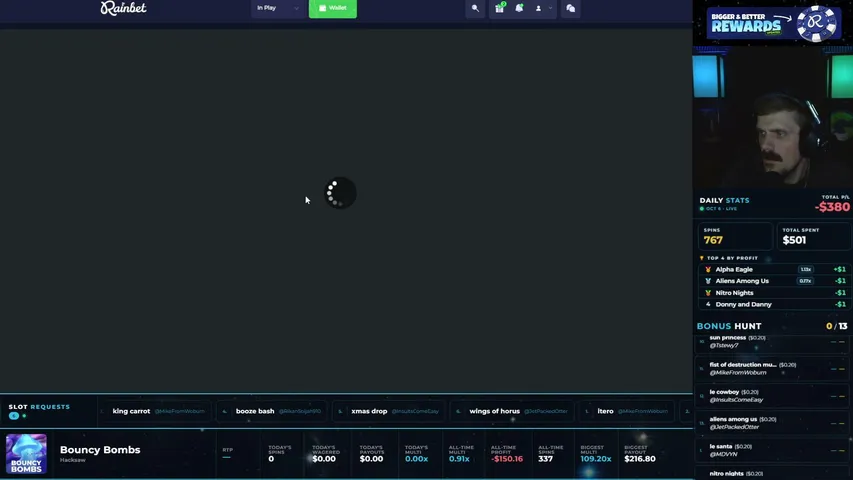Open the notifications bell icon
This screenshot has width=853, height=480.
pos(519,8)
